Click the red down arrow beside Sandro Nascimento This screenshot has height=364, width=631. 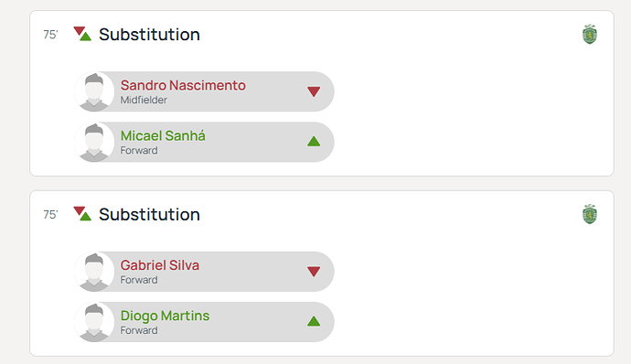point(314,91)
